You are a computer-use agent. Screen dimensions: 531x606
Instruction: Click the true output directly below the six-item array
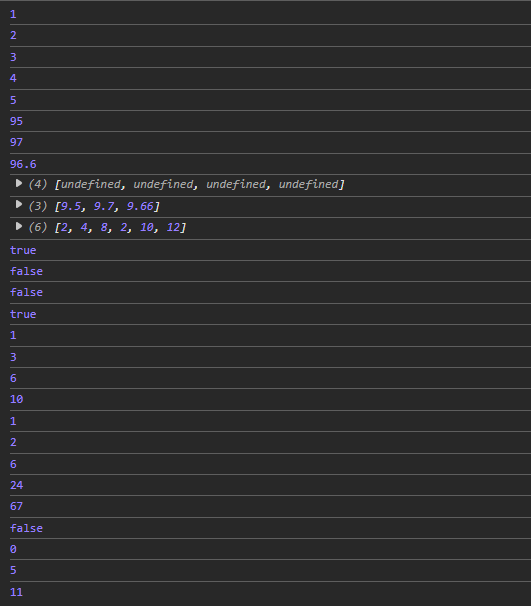click(23, 250)
